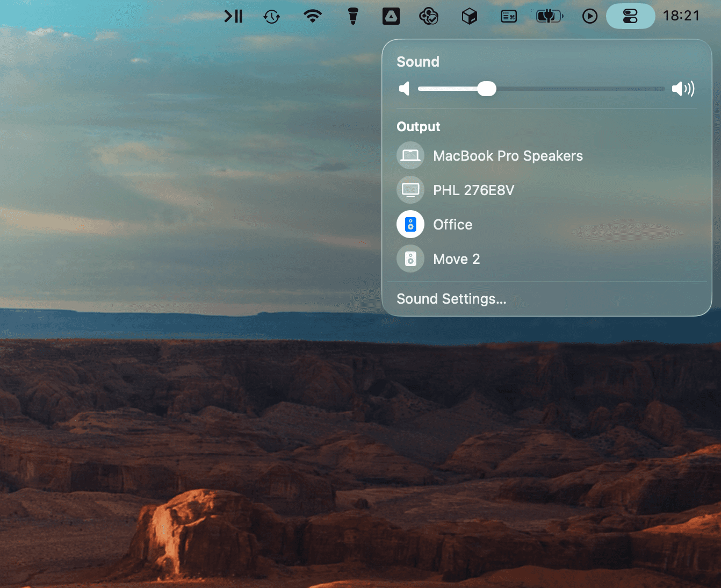Choose Move 2 as sound output
This screenshot has height=588, width=721.
click(x=456, y=259)
